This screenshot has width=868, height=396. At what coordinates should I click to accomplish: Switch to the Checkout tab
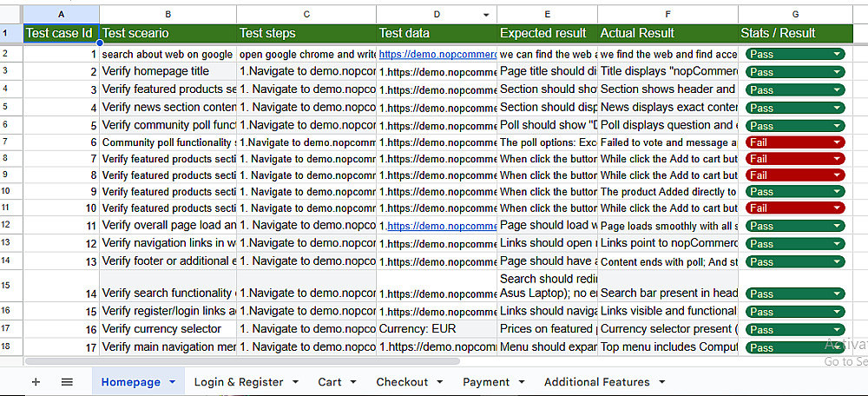click(x=402, y=382)
